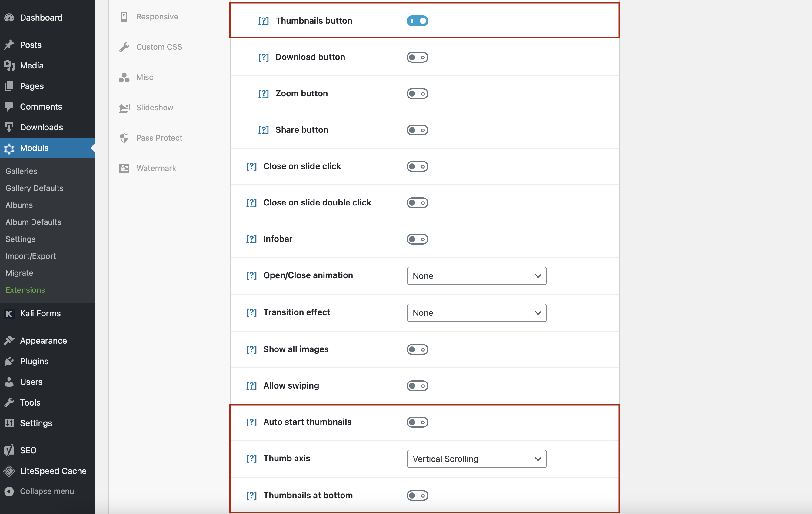Click the Galleries icon in Modula menu
The width and height of the screenshot is (812, 514).
(21, 171)
